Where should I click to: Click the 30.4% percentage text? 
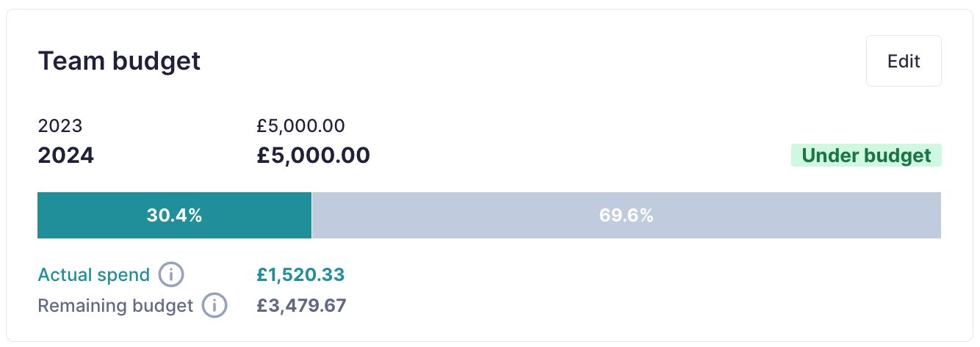[174, 216]
